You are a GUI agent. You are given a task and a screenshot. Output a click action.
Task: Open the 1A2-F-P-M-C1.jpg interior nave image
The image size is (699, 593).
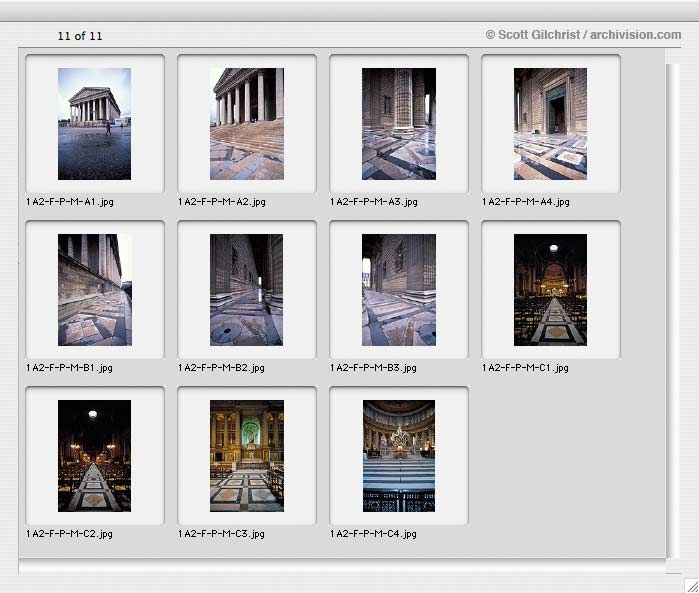click(x=551, y=290)
